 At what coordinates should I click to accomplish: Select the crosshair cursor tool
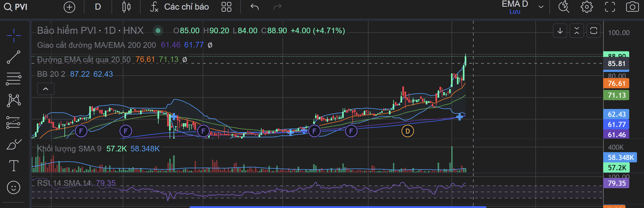tap(14, 35)
